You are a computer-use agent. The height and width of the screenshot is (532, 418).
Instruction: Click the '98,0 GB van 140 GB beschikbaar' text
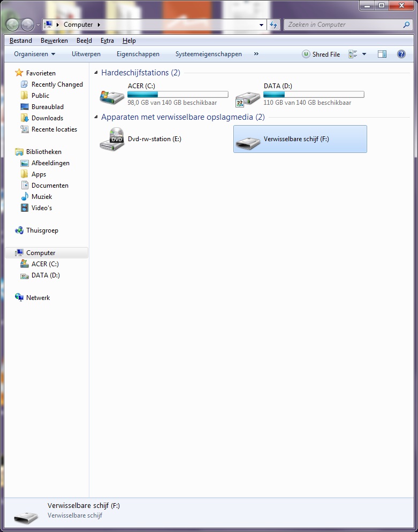tap(172, 103)
